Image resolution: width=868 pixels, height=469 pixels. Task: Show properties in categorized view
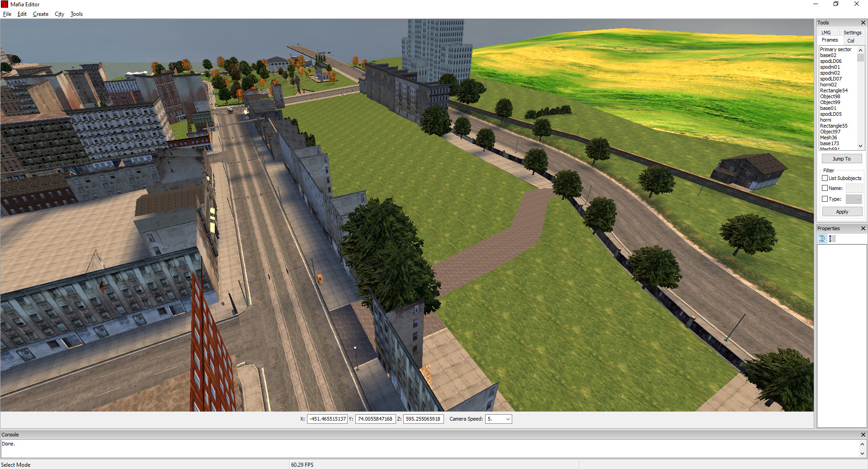pos(822,239)
